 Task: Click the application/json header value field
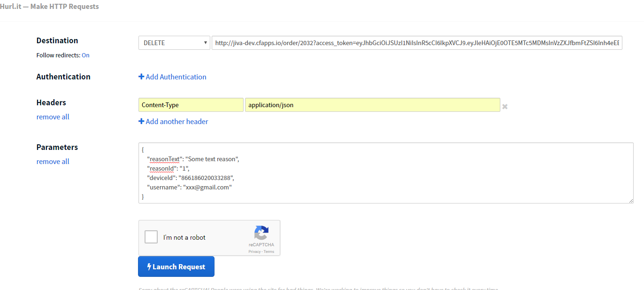pos(372,105)
